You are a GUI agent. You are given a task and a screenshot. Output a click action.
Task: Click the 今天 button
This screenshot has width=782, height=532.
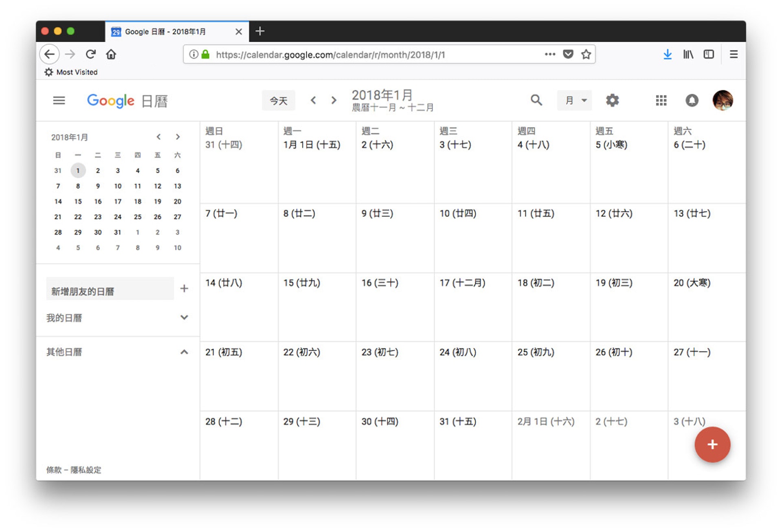(279, 100)
